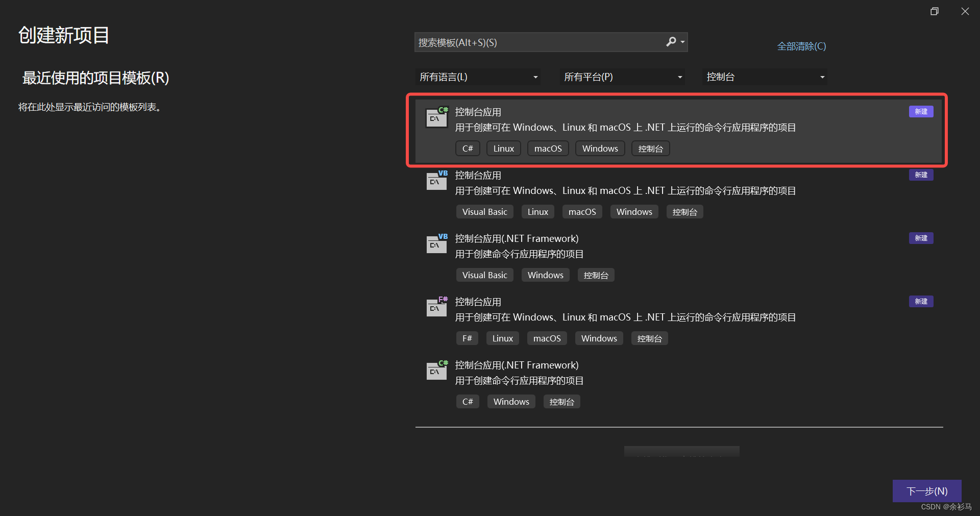Image resolution: width=980 pixels, height=516 pixels.
Task: Click the macOS tag in the C# Console App row
Action: pyautogui.click(x=548, y=149)
